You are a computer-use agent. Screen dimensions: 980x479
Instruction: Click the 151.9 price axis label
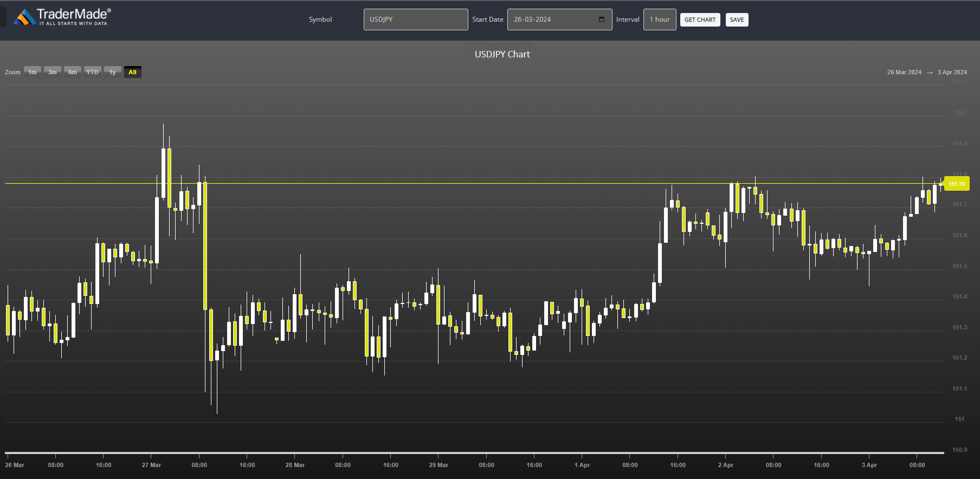(959, 143)
